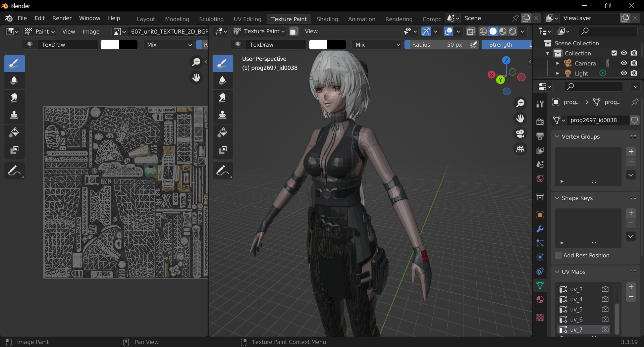The height and width of the screenshot is (347, 644).
Task: Adjust the Radius slider
Action: 437,45
